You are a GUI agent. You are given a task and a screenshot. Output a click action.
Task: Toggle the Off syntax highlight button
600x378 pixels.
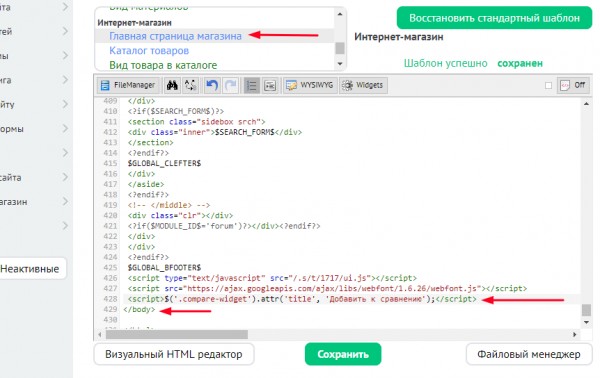point(573,85)
